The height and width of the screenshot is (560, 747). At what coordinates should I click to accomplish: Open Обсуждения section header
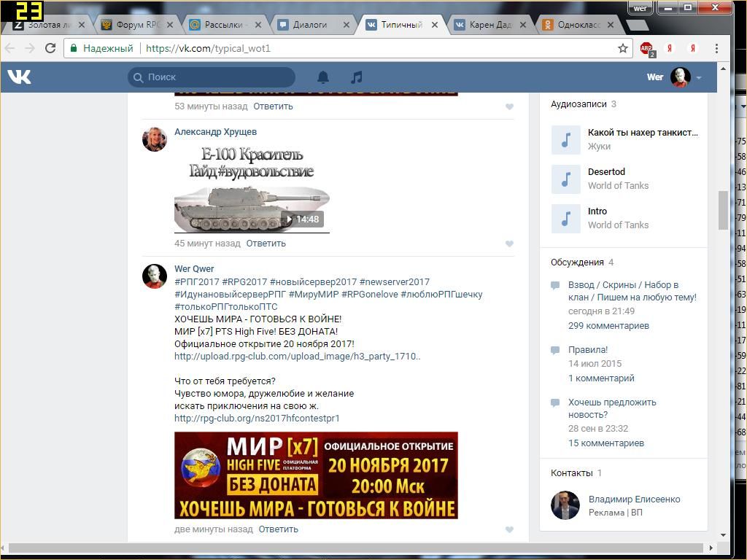pos(577,262)
